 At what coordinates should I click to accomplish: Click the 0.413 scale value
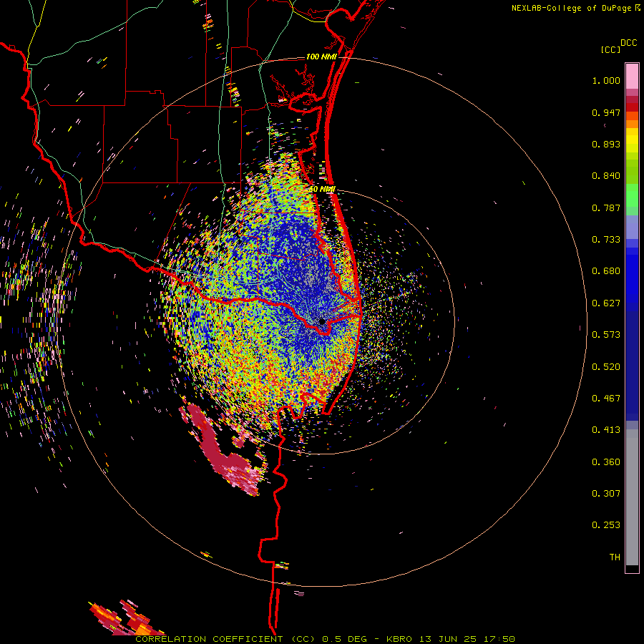click(x=606, y=430)
